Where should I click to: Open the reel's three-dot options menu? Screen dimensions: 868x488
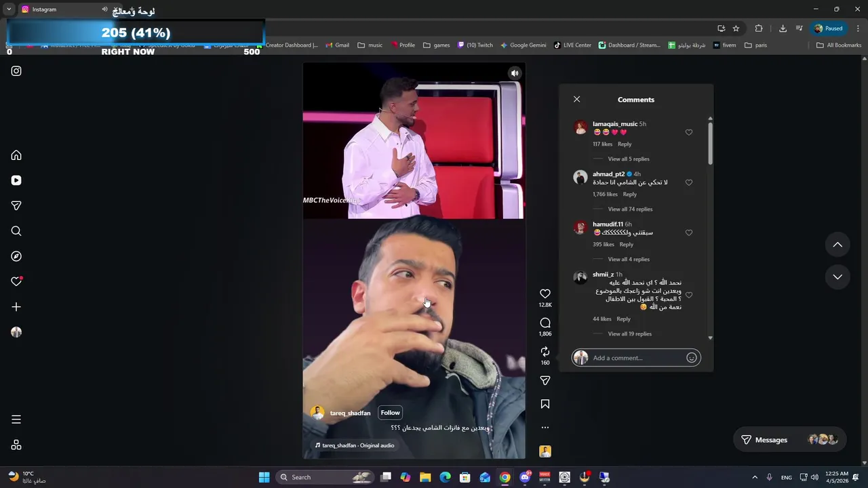(545, 428)
